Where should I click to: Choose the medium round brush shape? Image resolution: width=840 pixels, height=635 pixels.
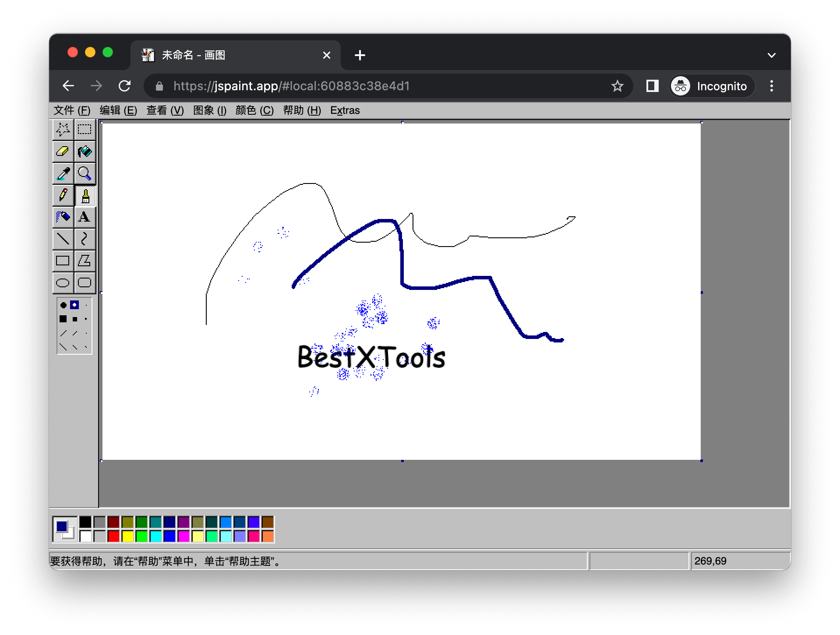[x=75, y=305]
